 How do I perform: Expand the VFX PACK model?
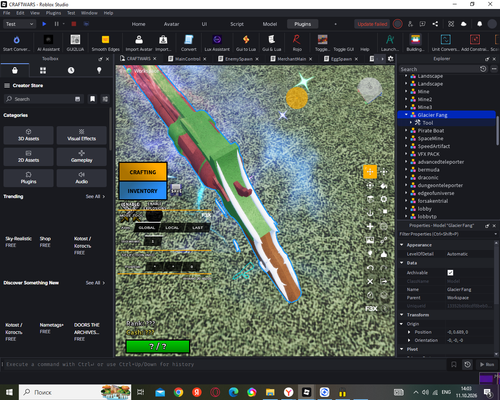(x=406, y=154)
